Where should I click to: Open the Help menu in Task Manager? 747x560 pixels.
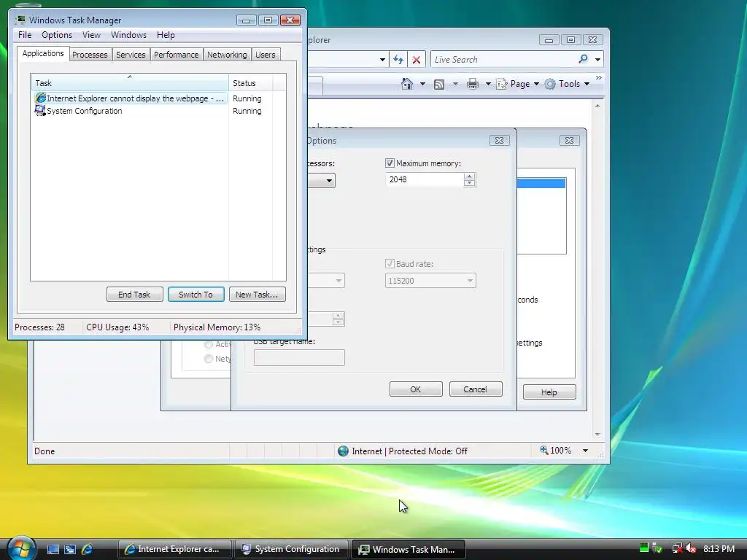coord(166,35)
